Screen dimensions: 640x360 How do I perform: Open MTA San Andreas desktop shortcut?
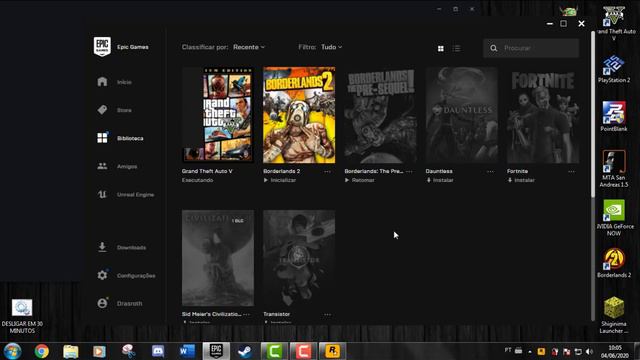[x=614, y=169]
